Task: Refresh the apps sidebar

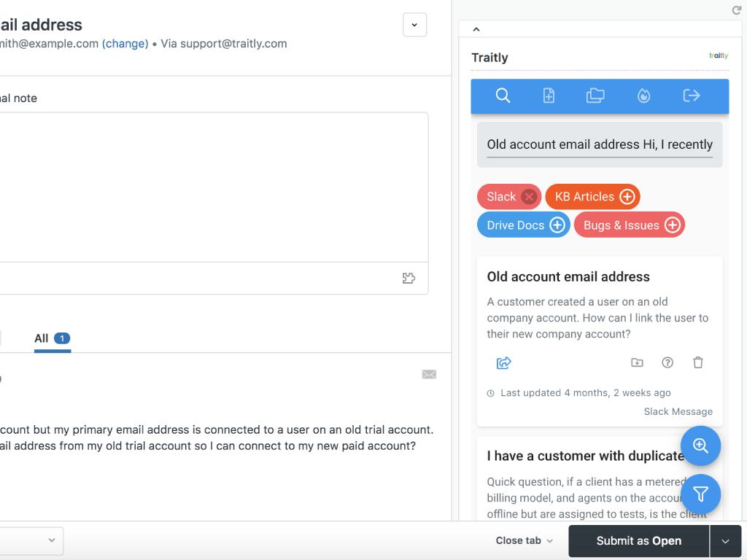Action: (737, 10)
